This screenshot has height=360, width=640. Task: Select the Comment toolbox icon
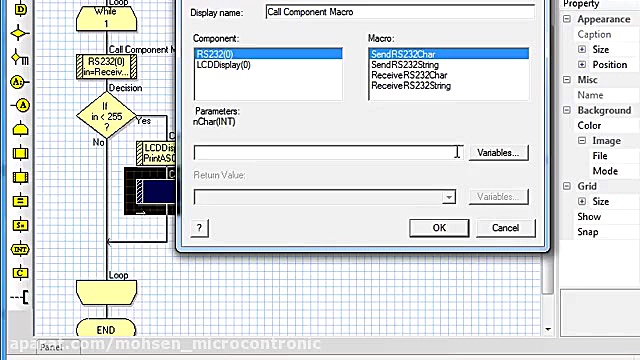[x=20, y=297]
